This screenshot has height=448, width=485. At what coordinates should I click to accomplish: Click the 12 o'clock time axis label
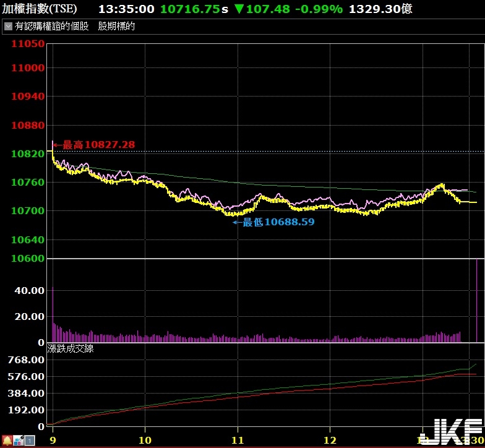pyautogui.click(x=330, y=441)
